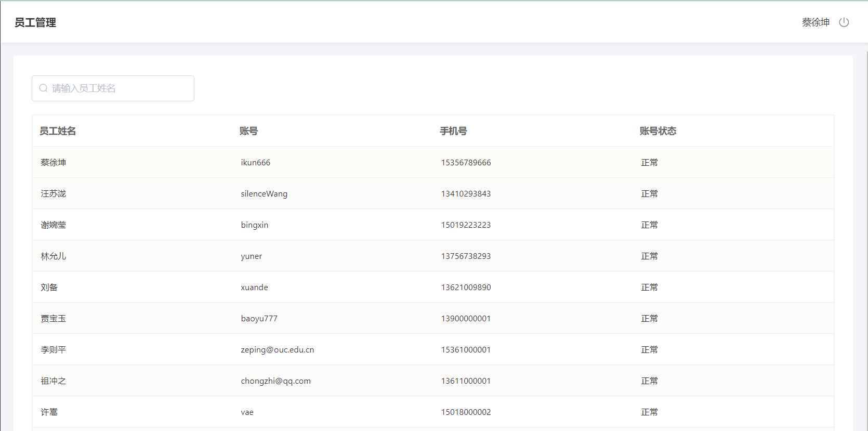Image resolution: width=868 pixels, height=431 pixels.
Task: Click the 账号状态 column header
Action: point(658,131)
